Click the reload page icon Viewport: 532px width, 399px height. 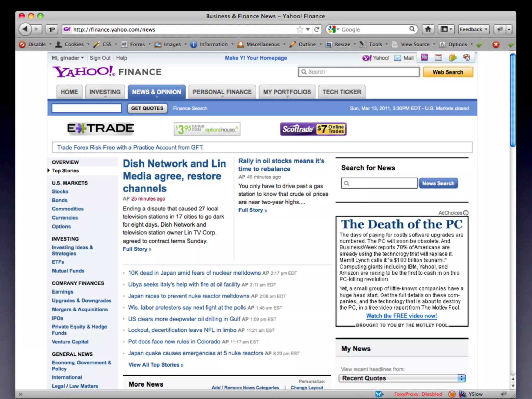(x=317, y=29)
